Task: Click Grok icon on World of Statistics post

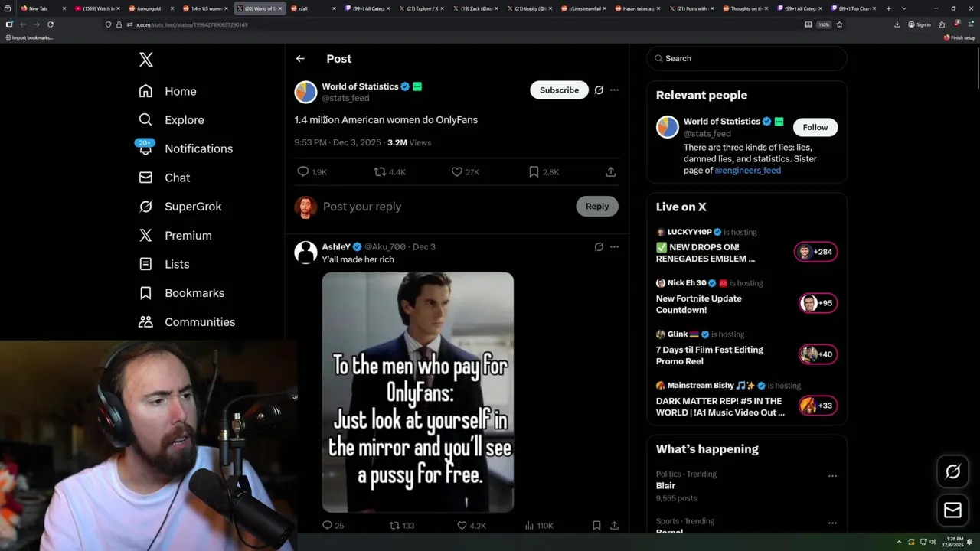Action: coord(599,90)
